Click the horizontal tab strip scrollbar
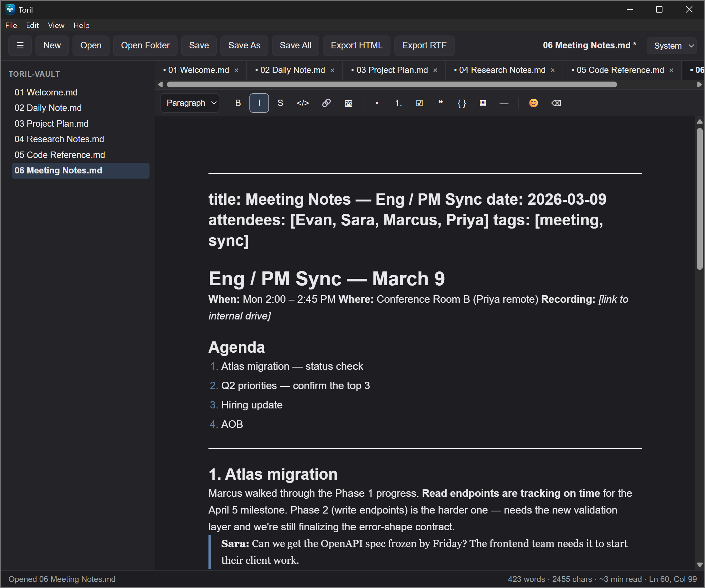 point(392,85)
